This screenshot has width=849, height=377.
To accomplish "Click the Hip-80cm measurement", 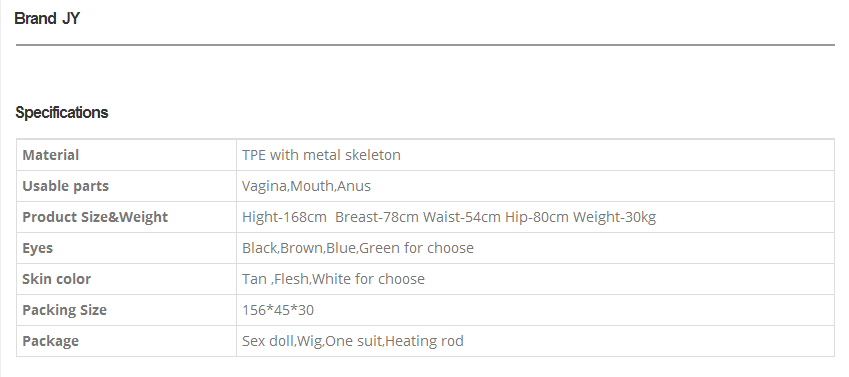I will [537, 217].
